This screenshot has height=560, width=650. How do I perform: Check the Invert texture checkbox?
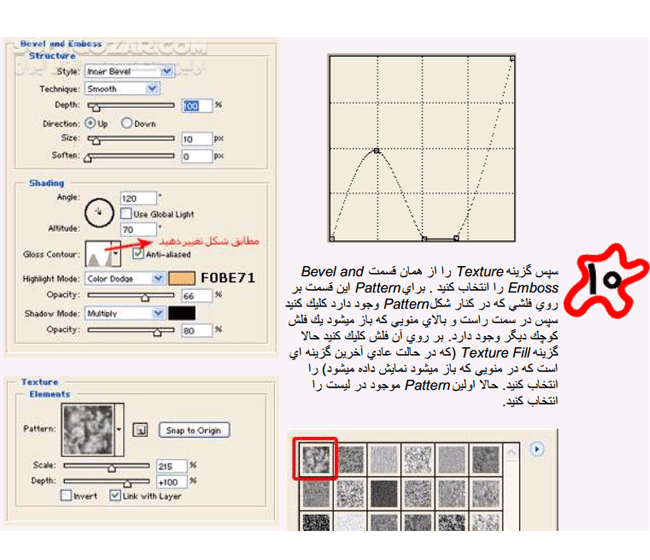click(66, 495)
